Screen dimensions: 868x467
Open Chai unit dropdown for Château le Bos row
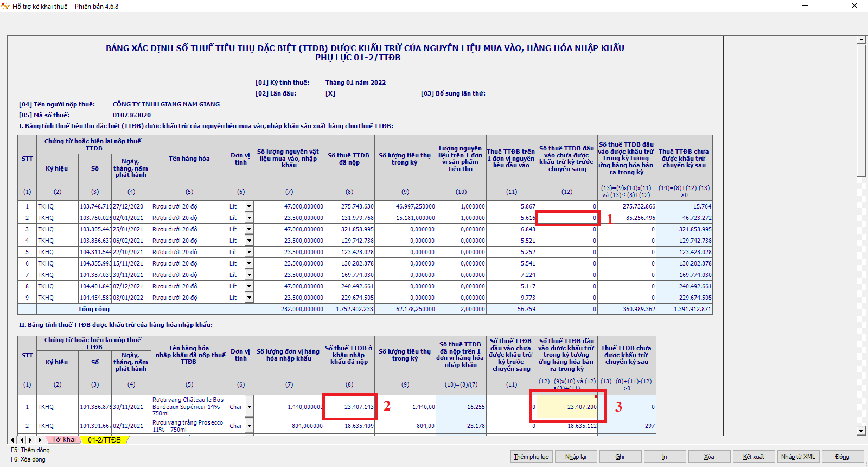coord(249,407)
